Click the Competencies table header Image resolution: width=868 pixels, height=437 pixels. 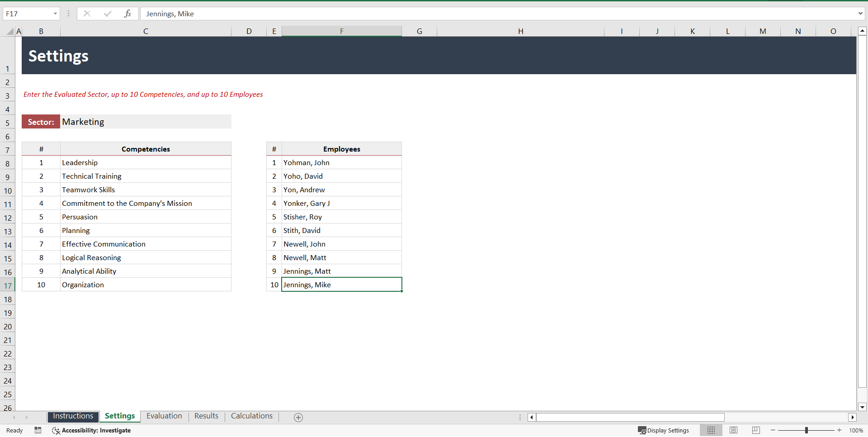click(x=146, y=149)
